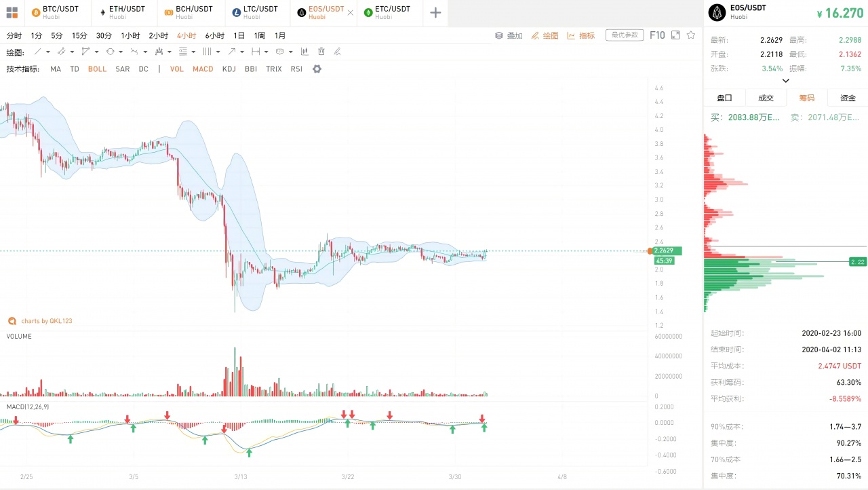The height and width of the screenshot is (490, 868).
Task: Enable the RSI sub-indicator
Action: 296,69
